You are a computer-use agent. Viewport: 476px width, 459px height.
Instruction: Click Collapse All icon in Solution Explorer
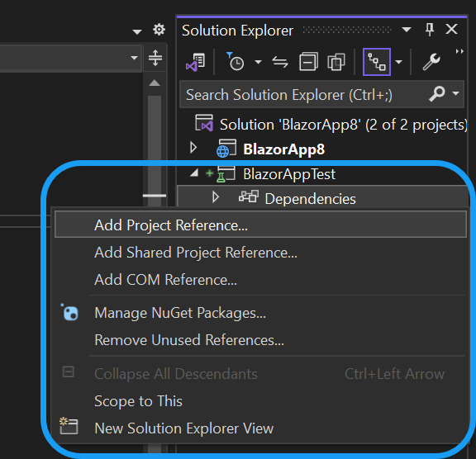308,62
